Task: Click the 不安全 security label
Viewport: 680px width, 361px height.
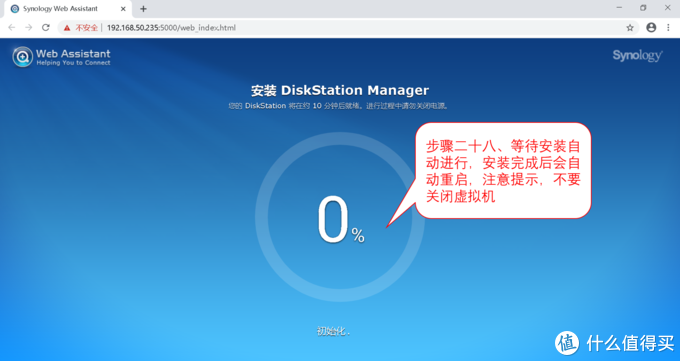Action: click(x=86, y=28)
